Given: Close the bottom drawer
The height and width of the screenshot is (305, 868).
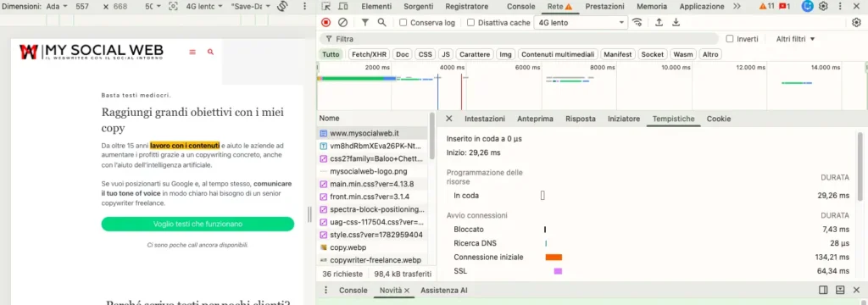Looking at the screenshot, I should [x=856, y=290].
